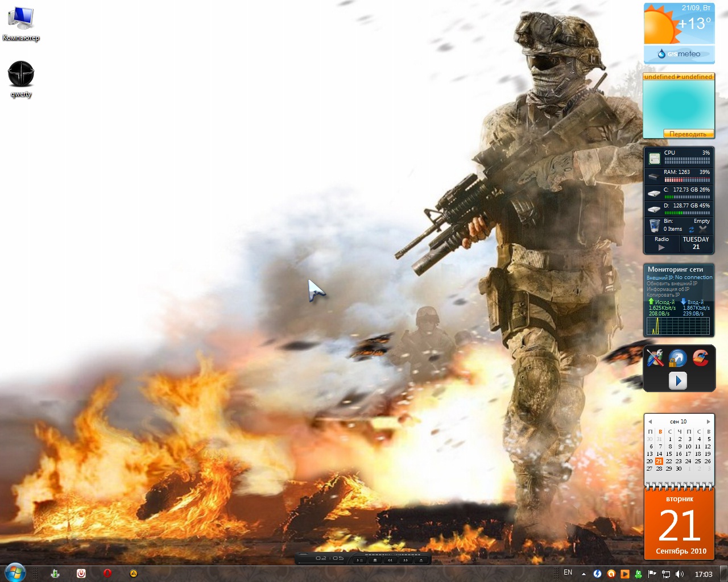Click the yellow round icon on the taskbar

coord(134,573)
